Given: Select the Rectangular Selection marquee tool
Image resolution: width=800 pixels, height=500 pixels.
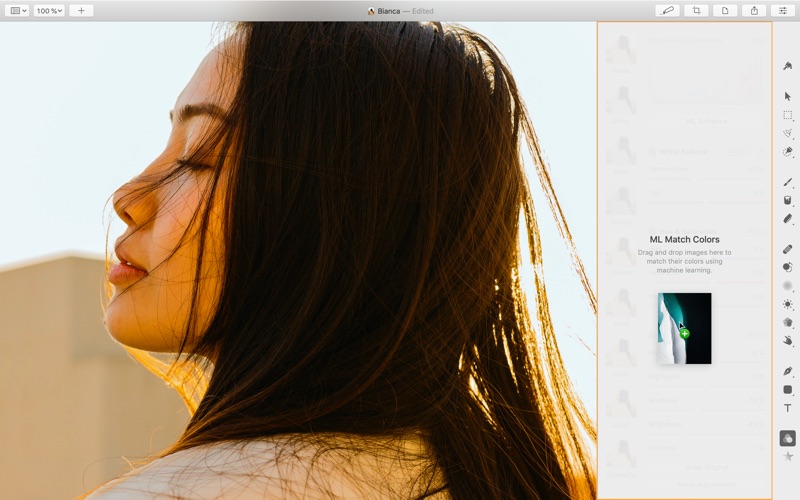Looking at the screenshot, I should point(788,115).
